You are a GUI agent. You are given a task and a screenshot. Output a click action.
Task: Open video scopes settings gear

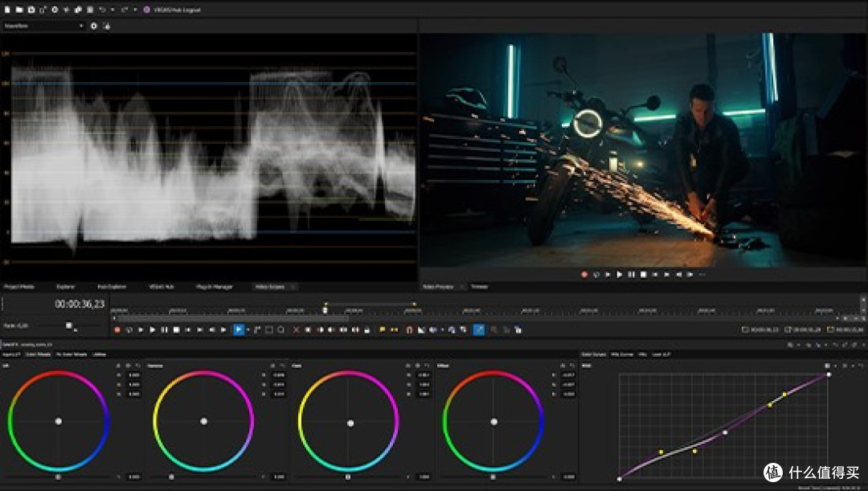93,26
